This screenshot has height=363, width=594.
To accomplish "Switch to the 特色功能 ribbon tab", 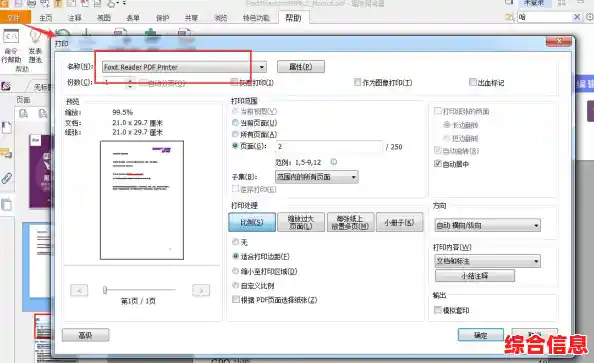I will coord(256,18).
